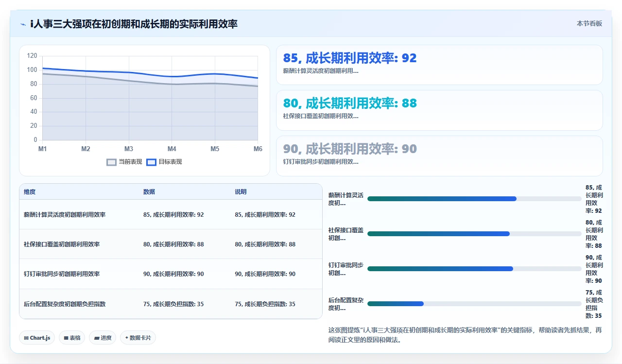This screenshot has height=364, width=622.
Task: Click the M4 axis label on chart
Action: [172, 149]
